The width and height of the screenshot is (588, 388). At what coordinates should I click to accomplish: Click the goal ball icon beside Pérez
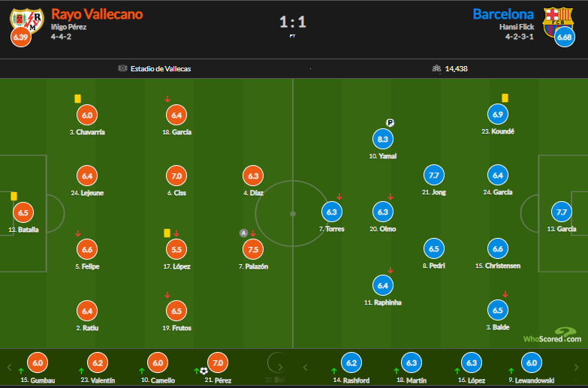[204, 370]
